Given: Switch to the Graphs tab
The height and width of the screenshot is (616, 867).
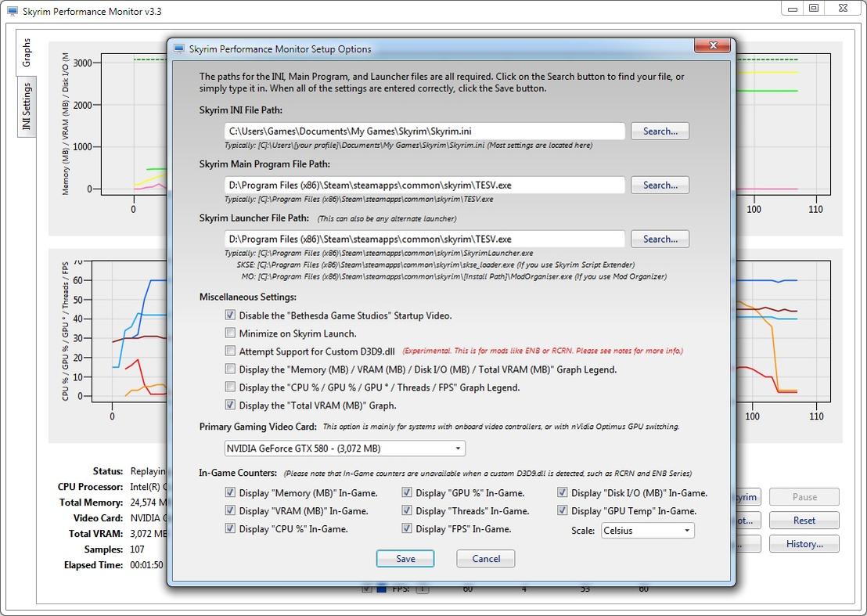Looking at the screenshot, I should (26, 53).
